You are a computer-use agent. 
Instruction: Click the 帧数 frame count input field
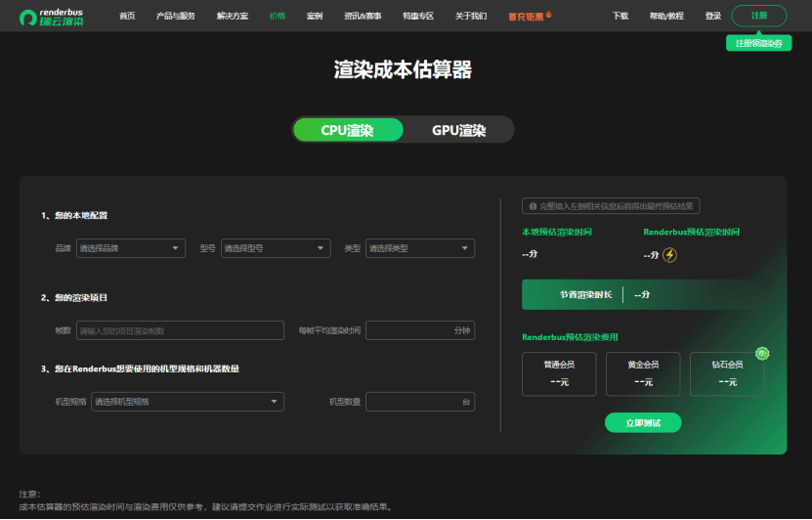(180, 330)
